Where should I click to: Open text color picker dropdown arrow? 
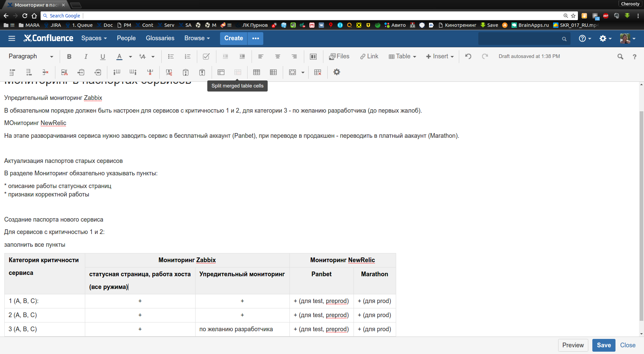pyautogui.click(x=130, y=57)
